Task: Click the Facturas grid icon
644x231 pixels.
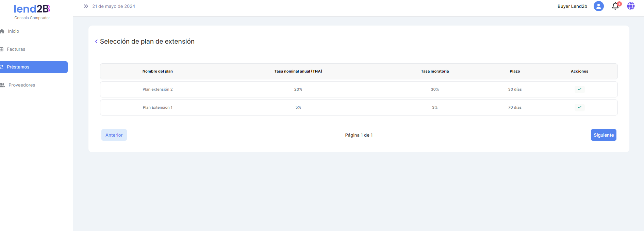Action: [x=2, y=49]
